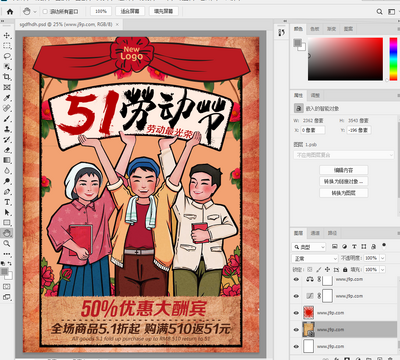Switch to the Adjustments tab
Viewport: 400px width, 360px height.
click(x=315, y=95)
